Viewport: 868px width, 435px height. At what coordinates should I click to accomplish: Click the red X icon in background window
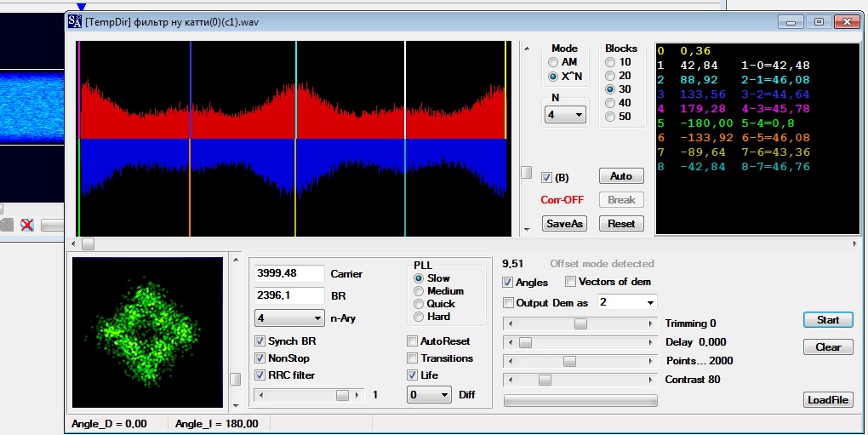point(27,224)
